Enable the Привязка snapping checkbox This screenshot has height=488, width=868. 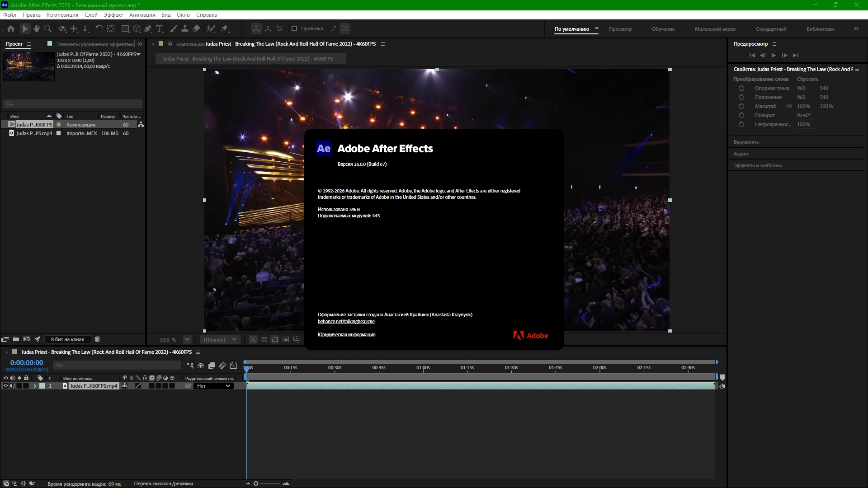pyautogui.click(x=294, y=28)
